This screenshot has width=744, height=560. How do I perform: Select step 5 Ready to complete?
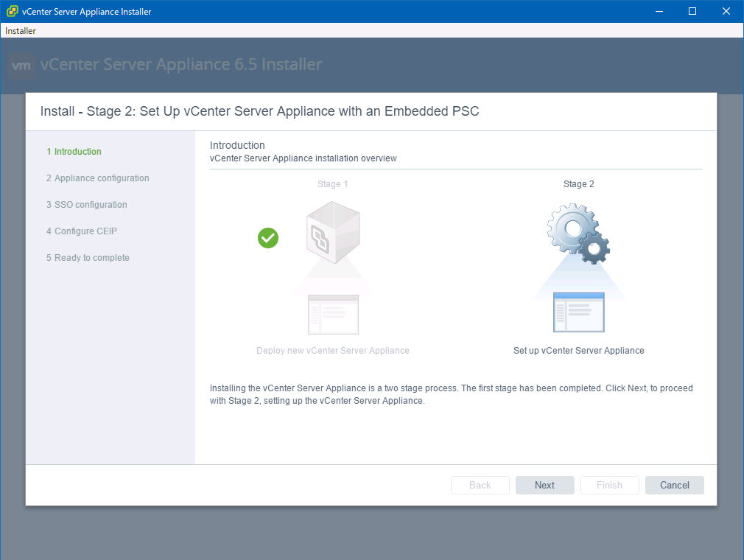[88, 258]
